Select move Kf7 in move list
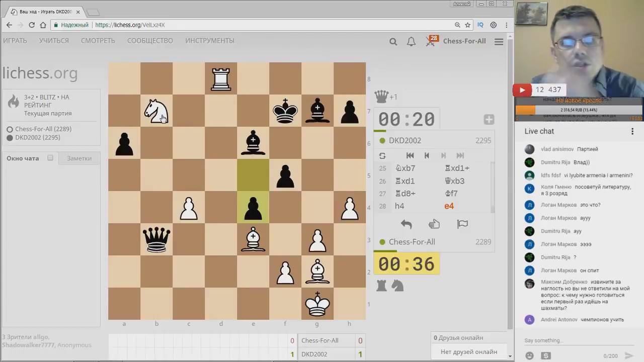Screen dimensions: 644x362 pyautogui.click(x=451, y=194)
